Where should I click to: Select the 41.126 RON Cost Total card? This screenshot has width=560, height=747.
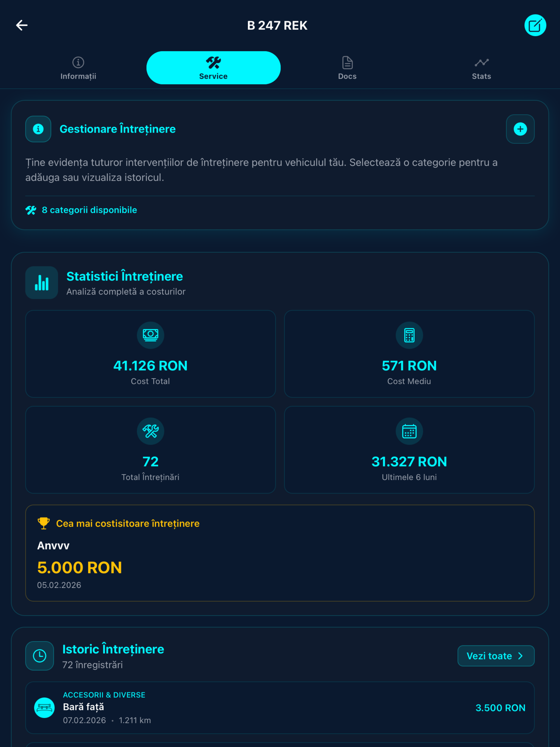point(150,354)
